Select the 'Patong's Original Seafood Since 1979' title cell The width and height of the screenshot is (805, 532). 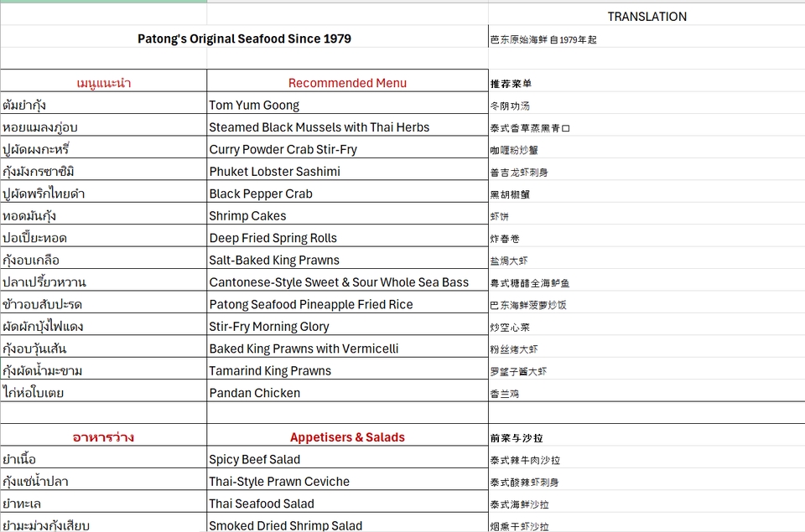244,39
